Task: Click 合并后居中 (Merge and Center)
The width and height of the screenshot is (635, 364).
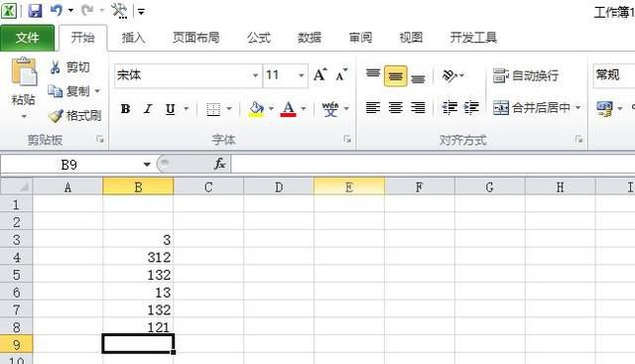Action: [532, 108]
